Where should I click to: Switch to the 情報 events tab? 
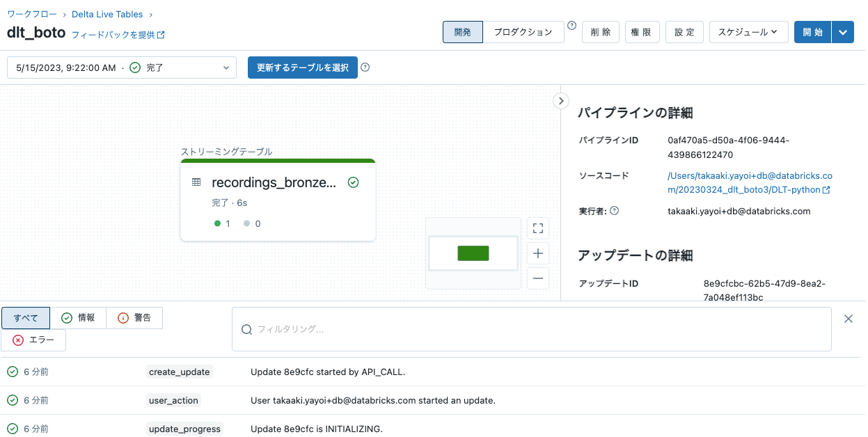point(79,317)
